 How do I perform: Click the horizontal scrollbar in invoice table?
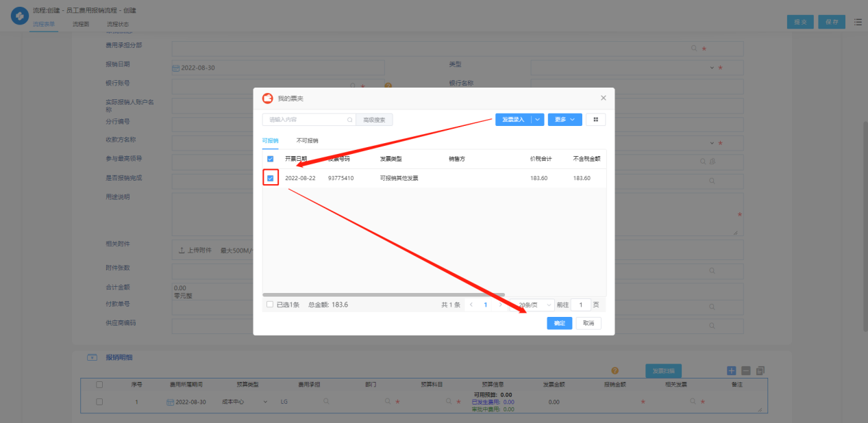(x=384, y=294)
